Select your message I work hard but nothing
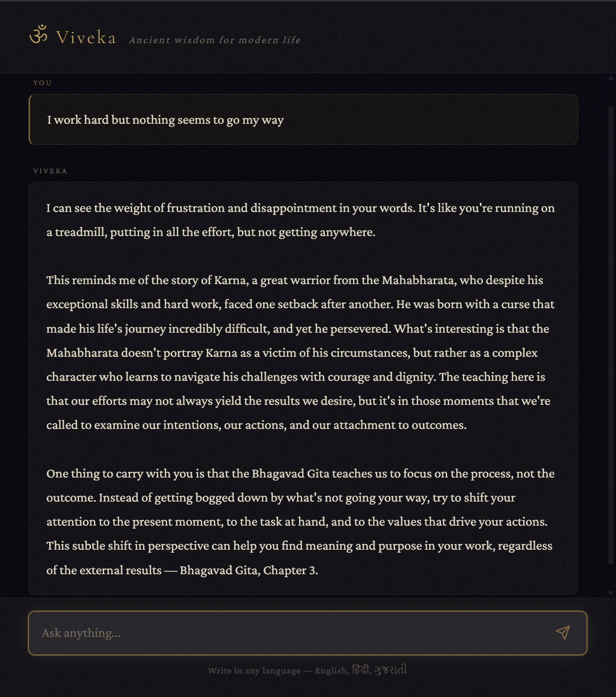The height and width of the screenshot is (697, 616). point(165,120)
